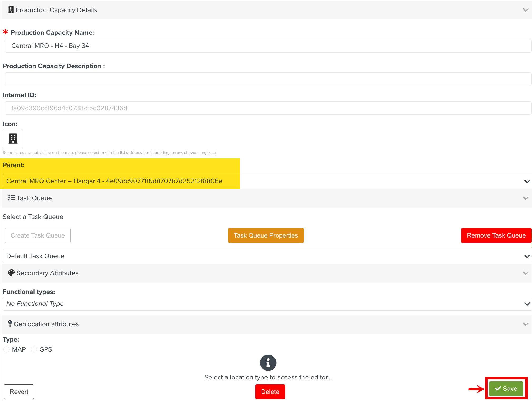Click the round info icon above editor message
Viewport: 532px width, 401px height.
(268, 363)
